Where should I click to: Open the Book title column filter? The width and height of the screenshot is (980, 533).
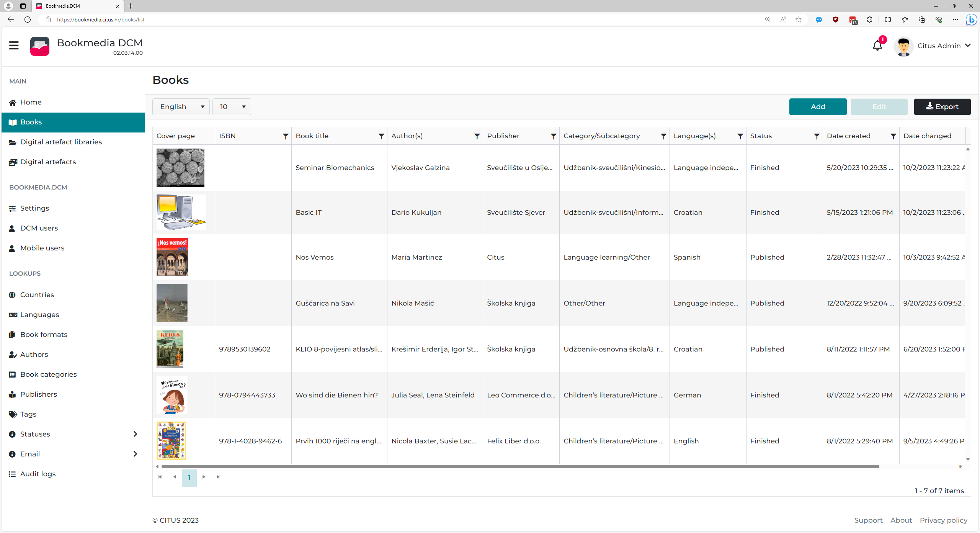381,136
